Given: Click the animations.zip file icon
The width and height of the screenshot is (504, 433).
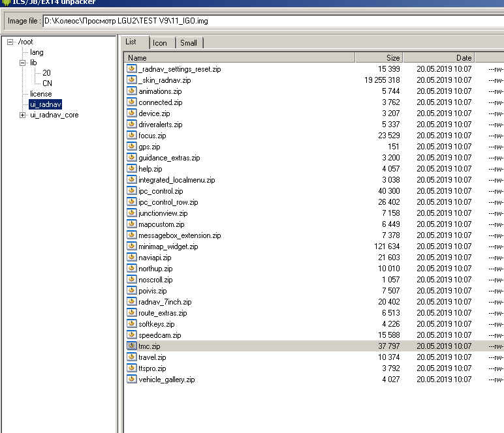Looking at the screenshot, I should pyautogui.click(x=131, y=91).
